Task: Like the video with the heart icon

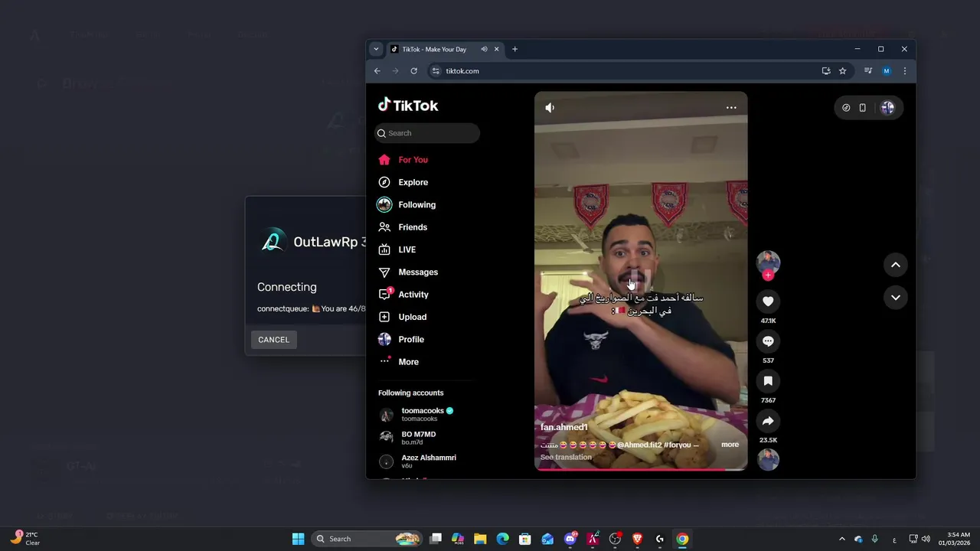Action: [768, 302]
